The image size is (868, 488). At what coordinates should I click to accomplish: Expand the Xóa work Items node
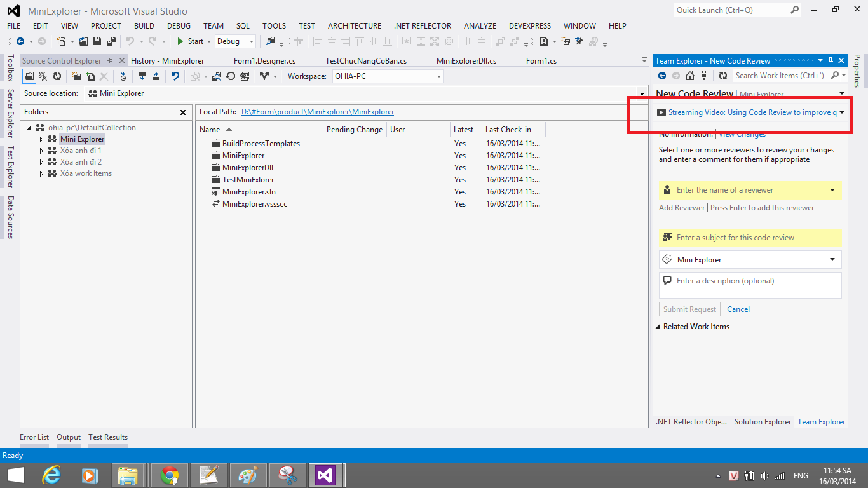point(42,173)
